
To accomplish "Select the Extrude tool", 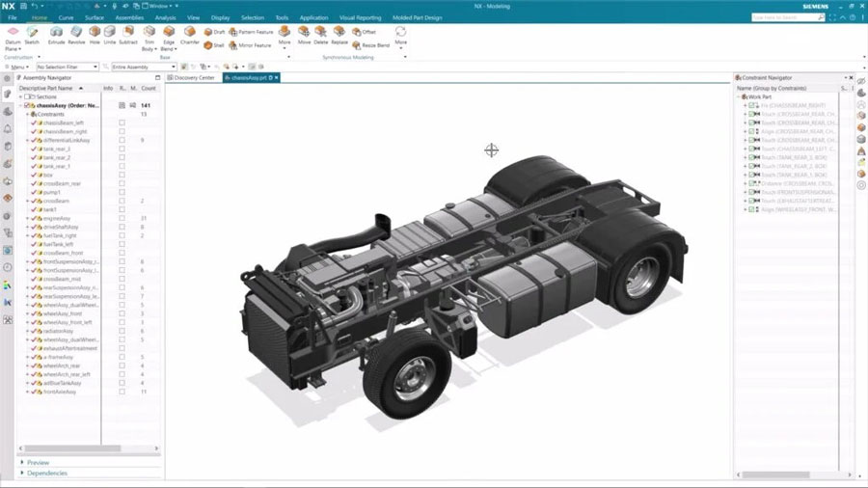I will pyautogui.click(x=56, y=33).
